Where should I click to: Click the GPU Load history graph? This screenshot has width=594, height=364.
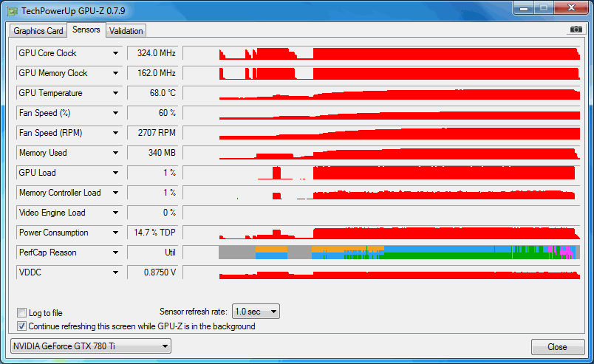[x=381, y=173]
